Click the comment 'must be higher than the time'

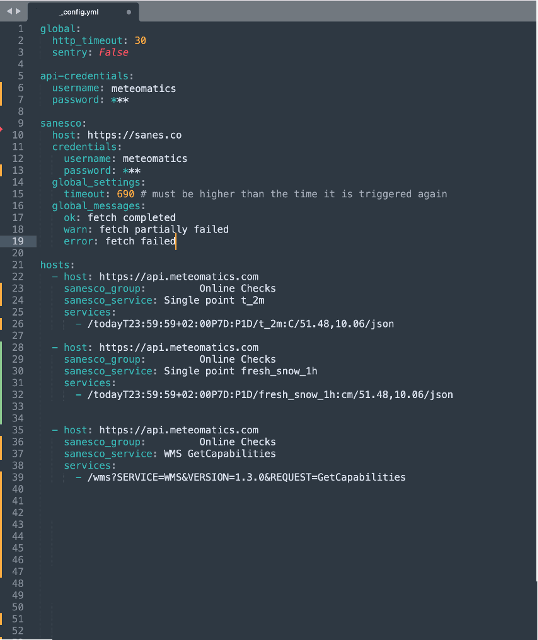pyautogui.click(x=235, y=194)
